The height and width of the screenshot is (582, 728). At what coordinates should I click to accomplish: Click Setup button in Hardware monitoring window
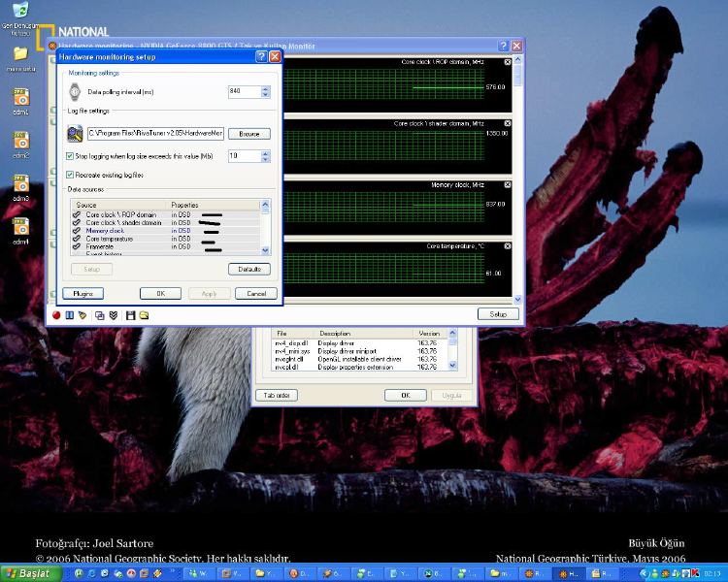point(498,314)
